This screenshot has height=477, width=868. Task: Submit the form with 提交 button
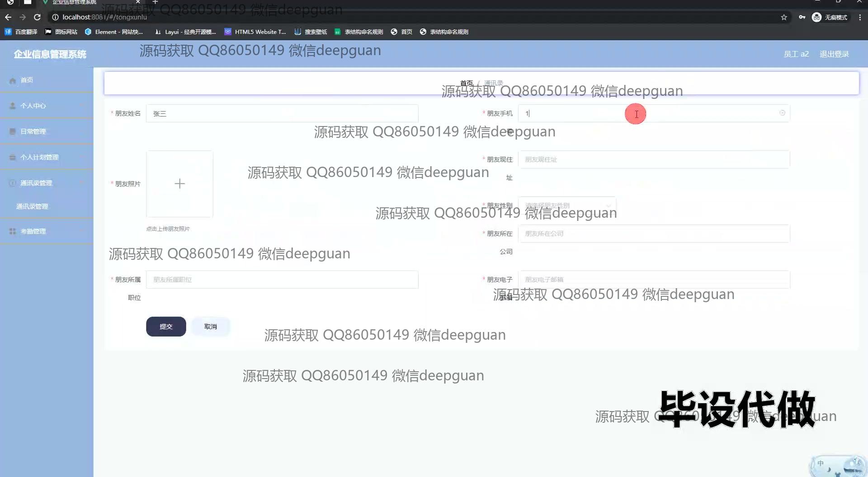(166, 327)
